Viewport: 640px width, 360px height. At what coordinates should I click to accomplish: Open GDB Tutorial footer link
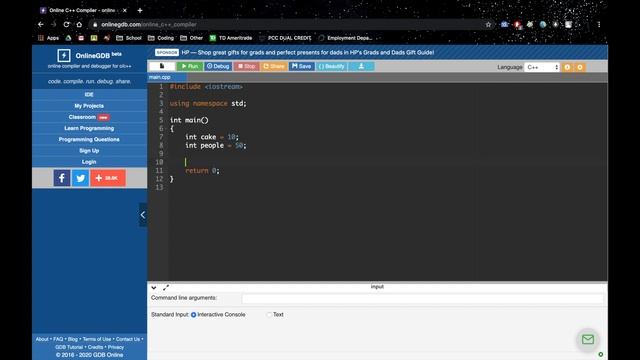click(x=69, y=347)
